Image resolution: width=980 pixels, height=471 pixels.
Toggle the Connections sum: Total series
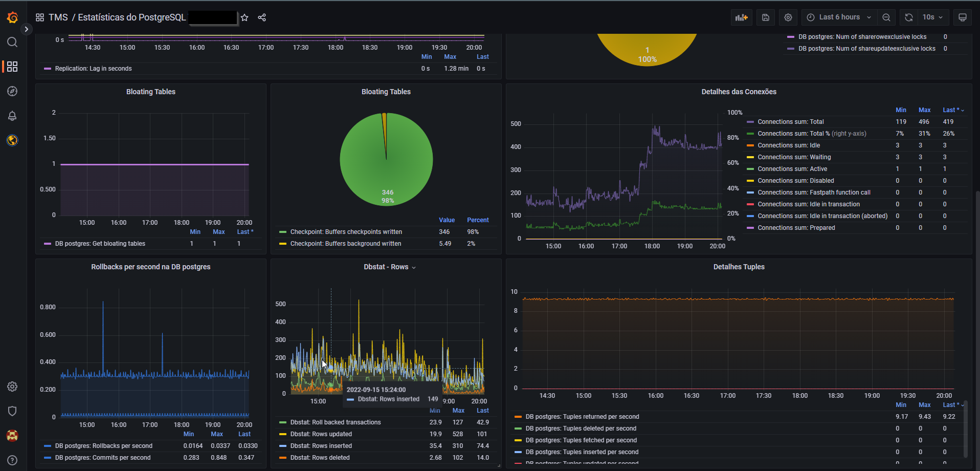[x=790, y=122]
